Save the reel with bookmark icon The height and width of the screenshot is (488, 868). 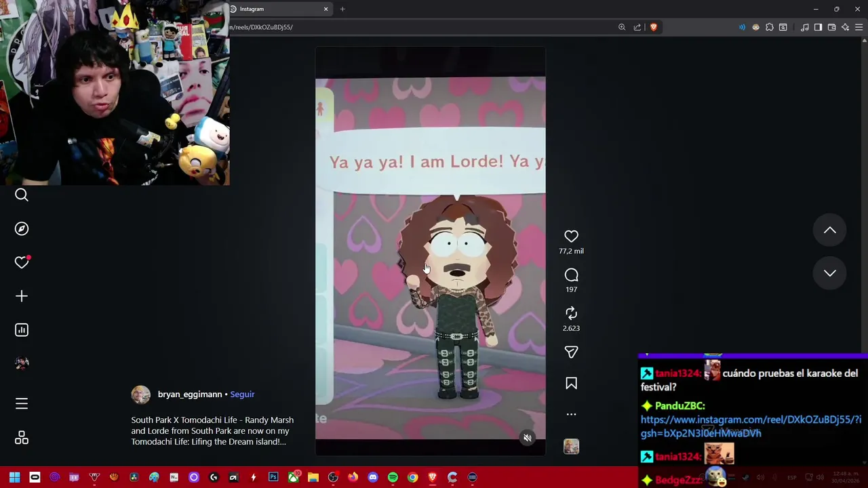click(571, 384)
